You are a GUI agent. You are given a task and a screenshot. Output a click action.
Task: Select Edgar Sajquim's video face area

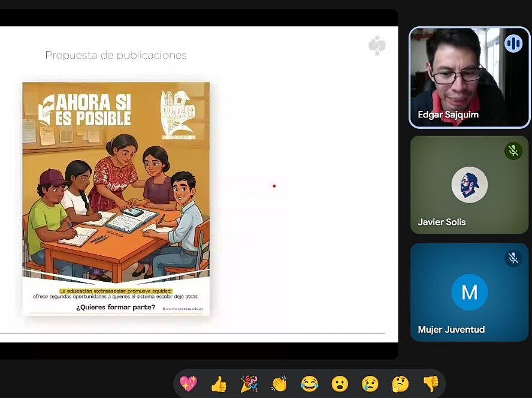coord(455,69)
